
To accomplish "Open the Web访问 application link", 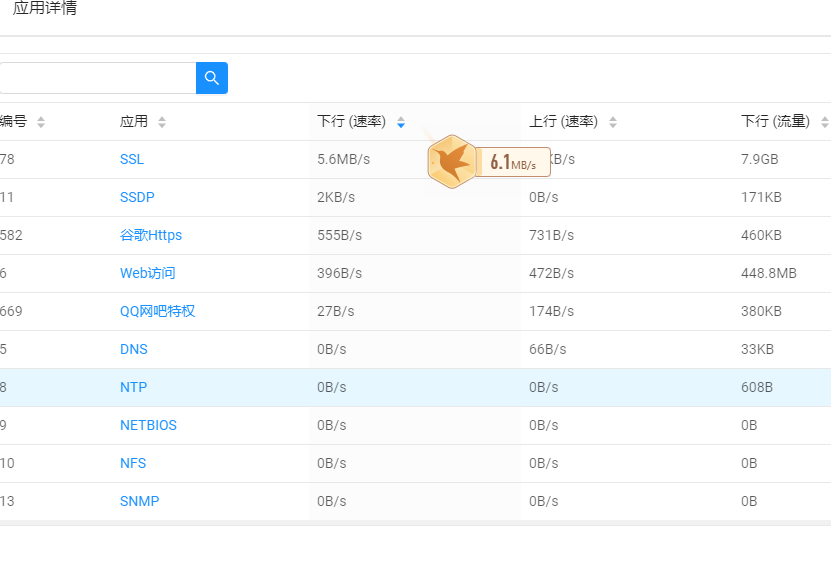I will click(148, 273).
